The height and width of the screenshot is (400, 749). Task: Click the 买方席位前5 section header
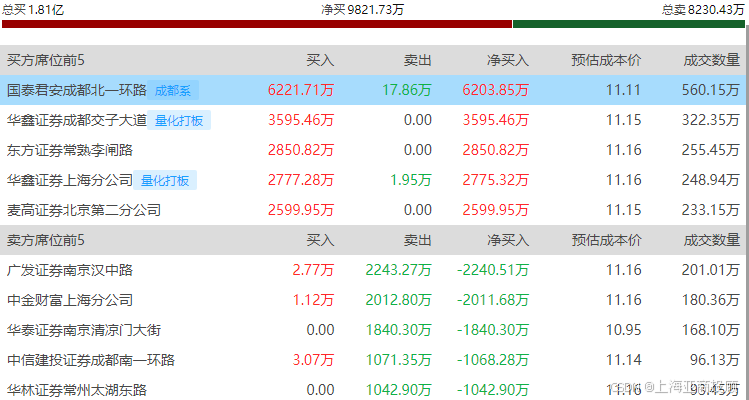(46, 60)
